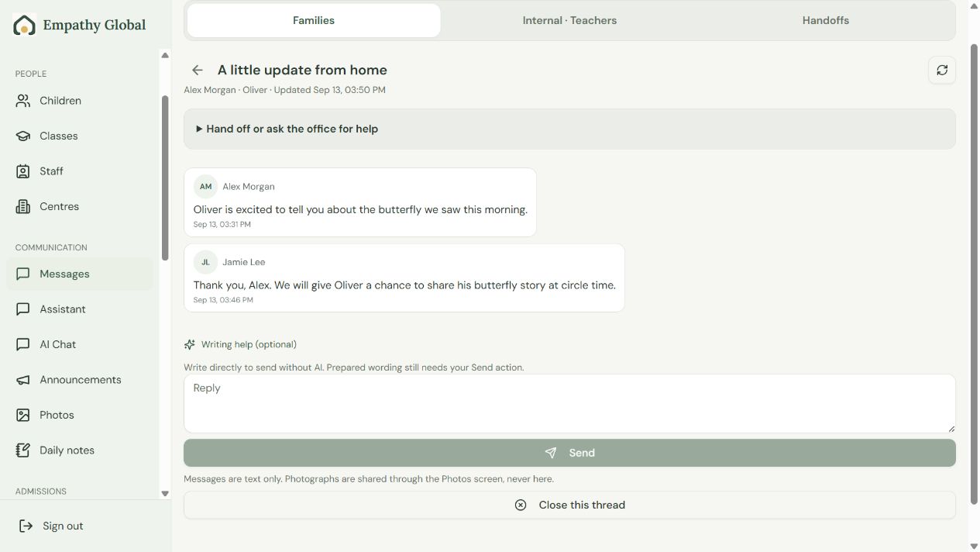Click the 'Sep 13, 03:31 PM' timestamp
Viewport: 980px width, 552px height.
222,224
